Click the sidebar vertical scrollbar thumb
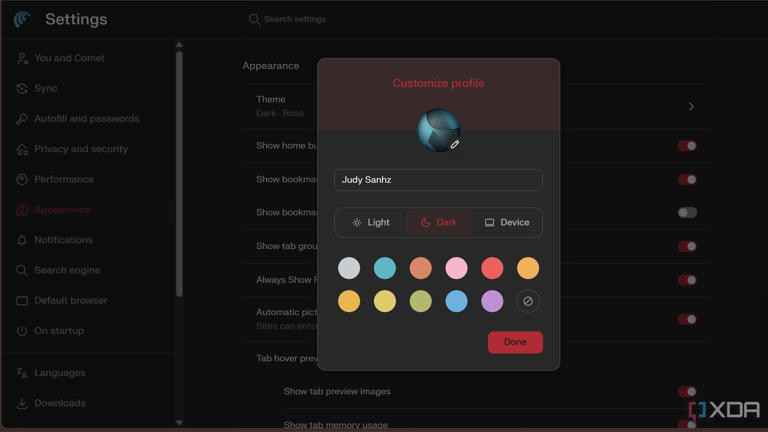 tap(179, 174)
